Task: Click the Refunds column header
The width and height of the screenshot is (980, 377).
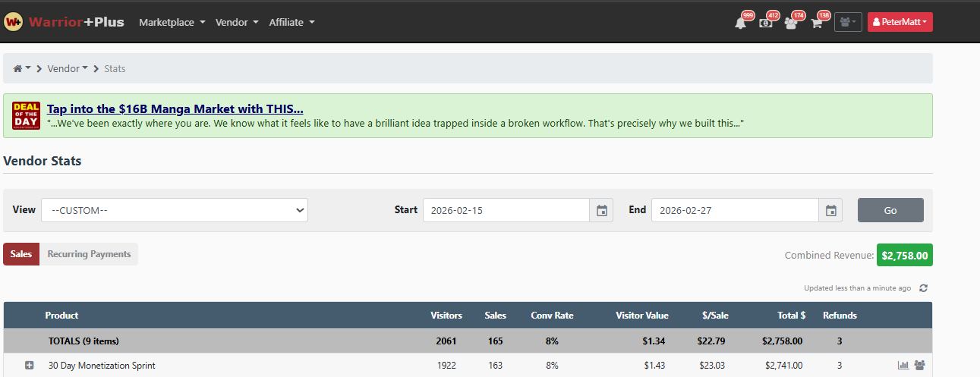Action: tap(840, 316)
